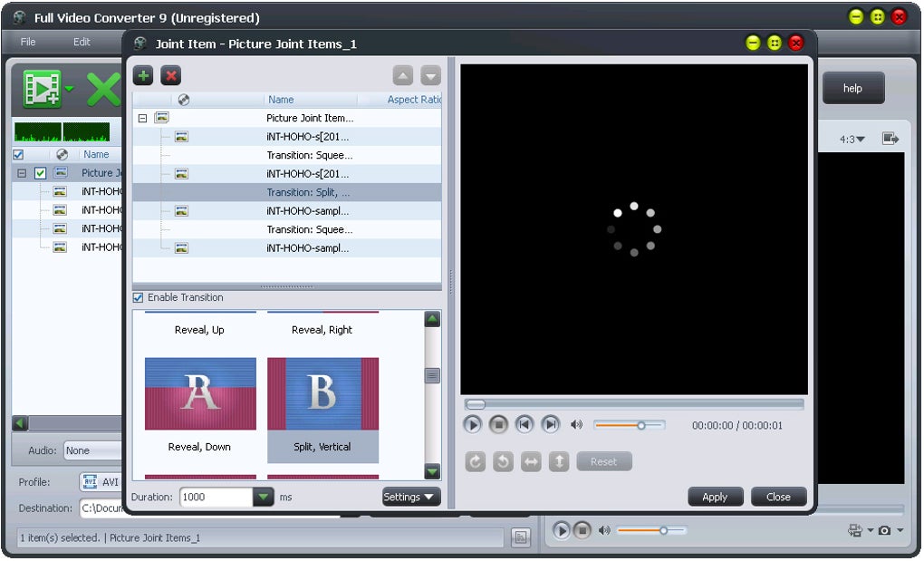Jump to next frame in the Joint Item preview

click(551, 424)
